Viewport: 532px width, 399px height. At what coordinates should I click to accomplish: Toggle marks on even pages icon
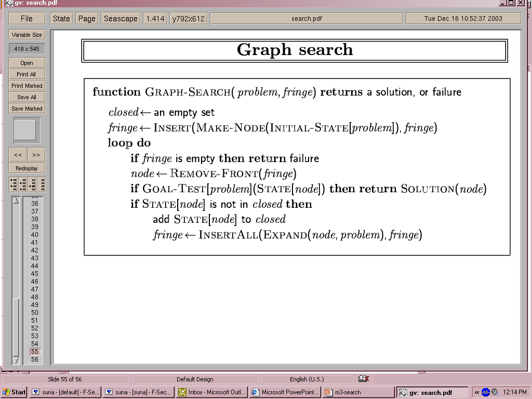[x=23, y=184]
